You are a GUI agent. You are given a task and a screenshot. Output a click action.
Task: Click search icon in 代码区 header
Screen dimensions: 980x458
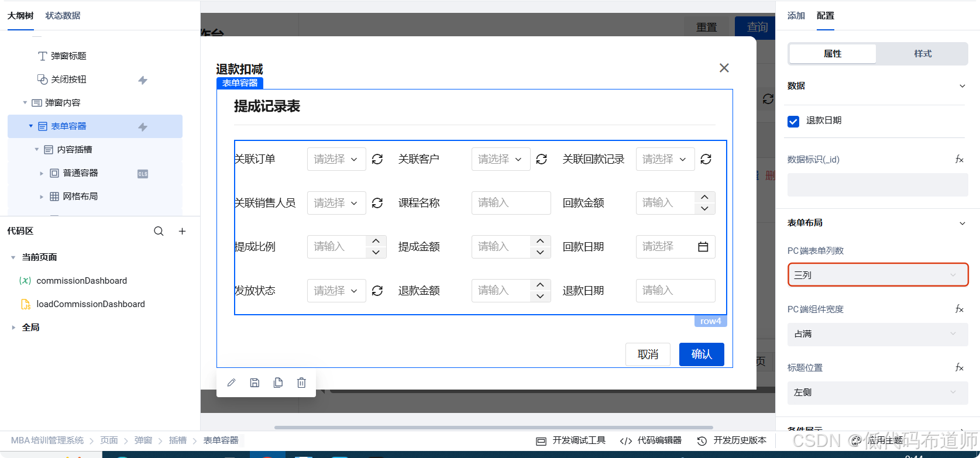tap(159, 231)
